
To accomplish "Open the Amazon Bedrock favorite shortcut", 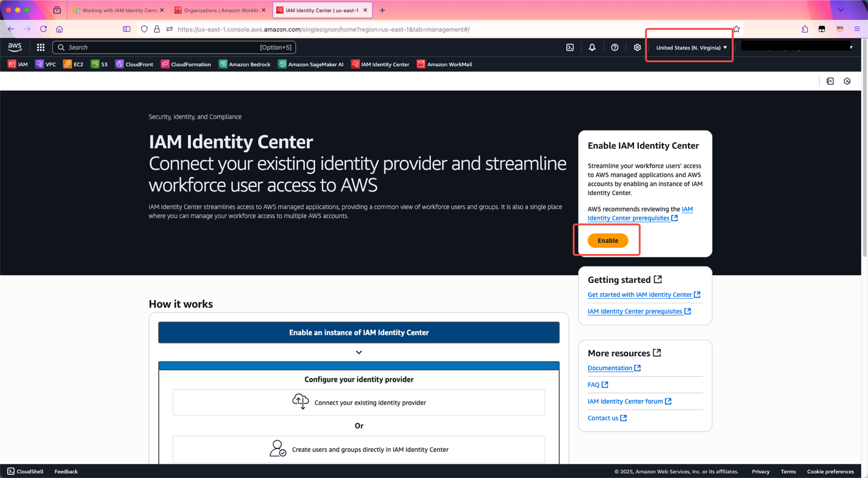I will click(244, 64).
